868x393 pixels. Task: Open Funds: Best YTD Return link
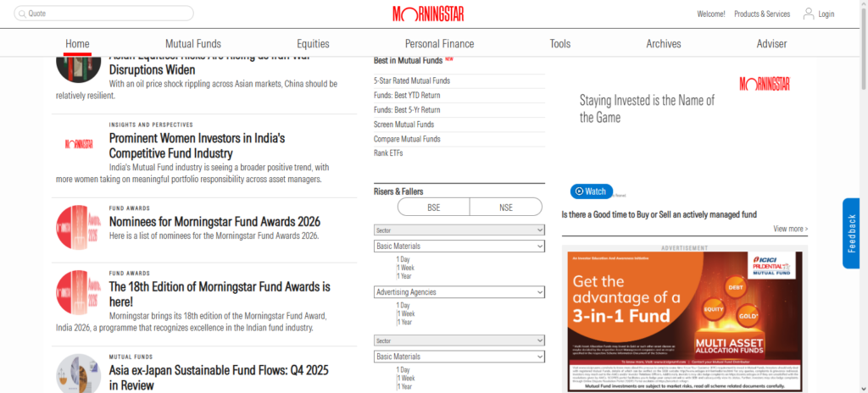[407, 95]
